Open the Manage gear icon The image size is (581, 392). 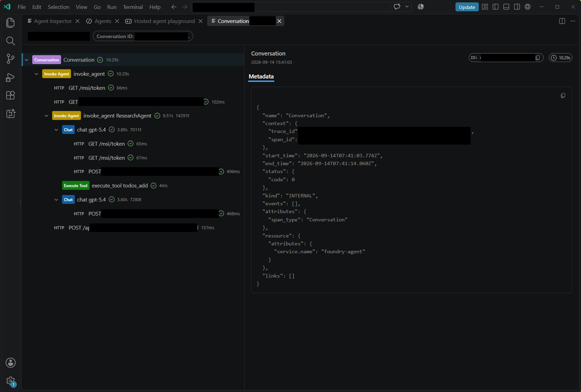point(10,381)
